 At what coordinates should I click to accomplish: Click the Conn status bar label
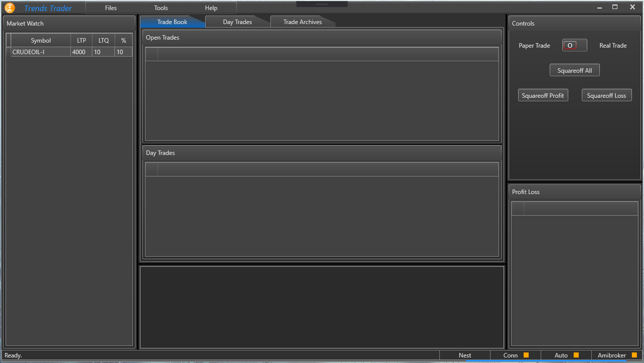point(511,355)
